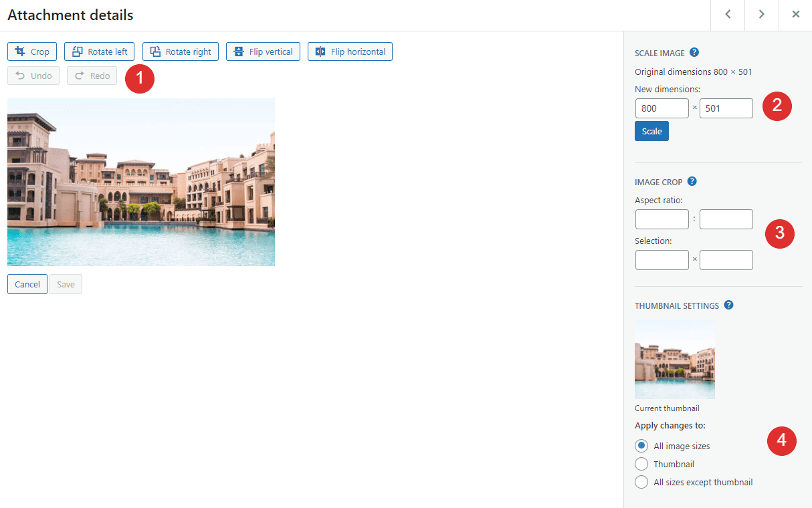Click the Scale button
This screenshot has width=812, height=508.
(x=651, y=130)
